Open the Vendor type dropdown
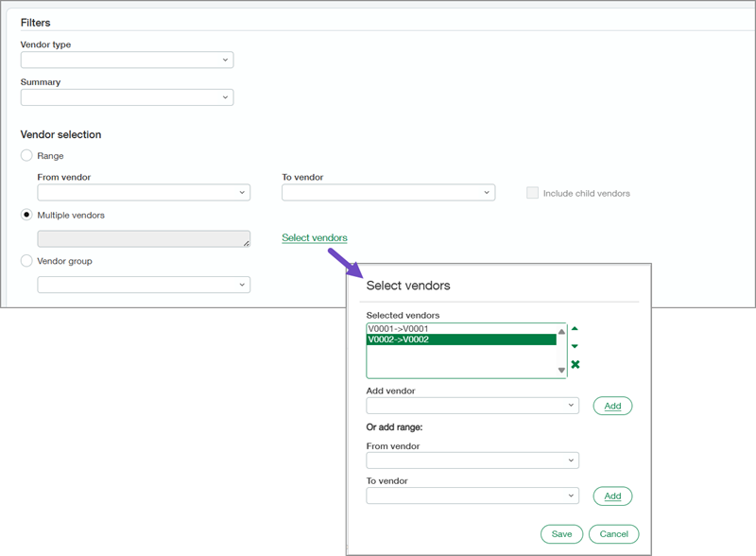Viewport: 756px width, 556px height. click(x=127, y=60)
